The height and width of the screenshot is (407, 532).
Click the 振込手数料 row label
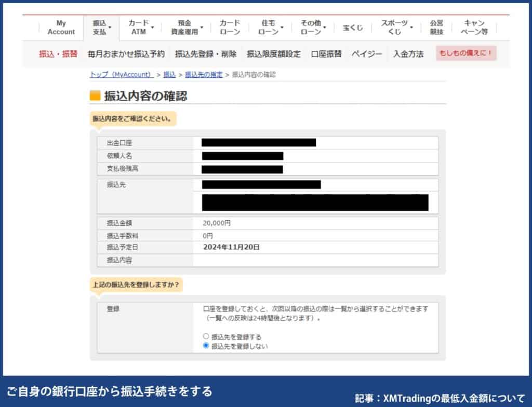click(123, 236)
